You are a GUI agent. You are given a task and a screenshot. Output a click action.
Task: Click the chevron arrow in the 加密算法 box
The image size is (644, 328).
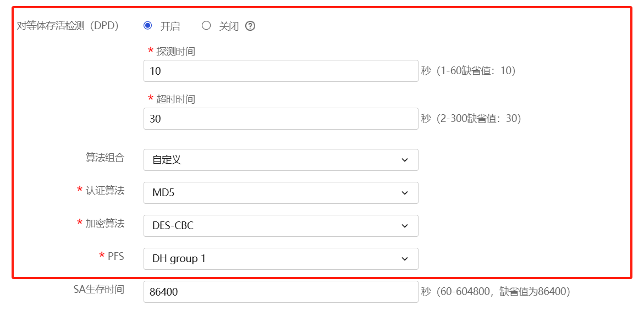(x=405, y=226)
